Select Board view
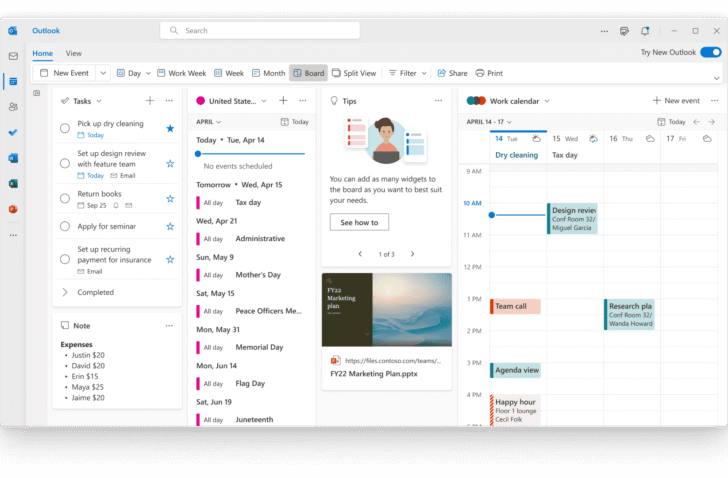Screen dimensions: 728x478 pos(309,73)
